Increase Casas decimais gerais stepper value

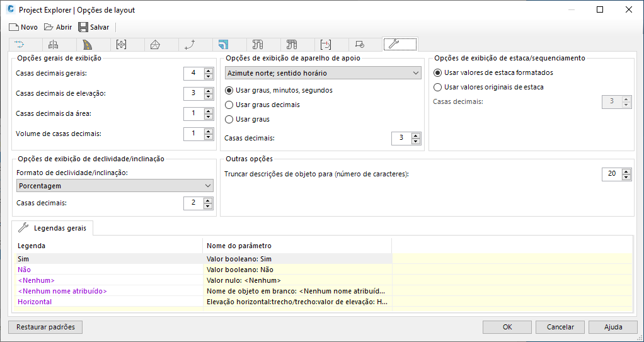pyautogui.click(x=209, y=71)
